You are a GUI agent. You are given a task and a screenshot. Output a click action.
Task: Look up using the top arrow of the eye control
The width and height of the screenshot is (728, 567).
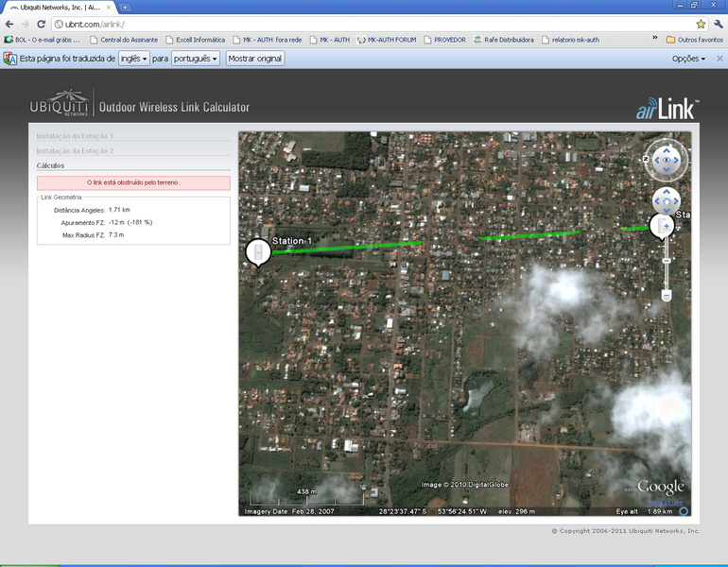click(x=667, y=150)
